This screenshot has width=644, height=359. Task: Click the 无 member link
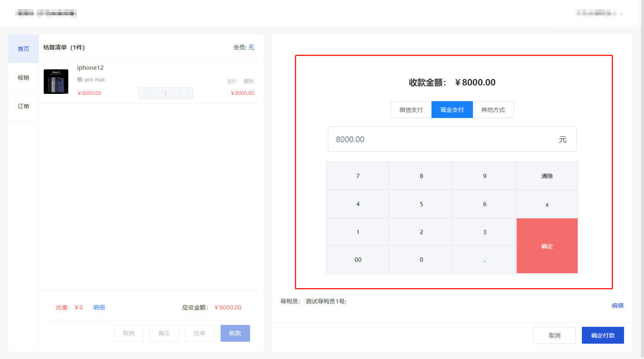coord(251,48)
